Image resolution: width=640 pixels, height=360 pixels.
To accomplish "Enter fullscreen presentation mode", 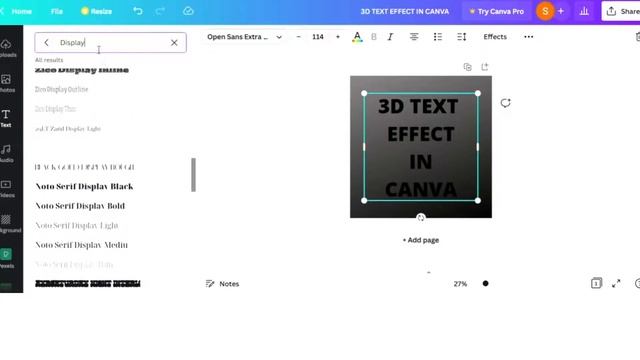I will pos(616,283).
